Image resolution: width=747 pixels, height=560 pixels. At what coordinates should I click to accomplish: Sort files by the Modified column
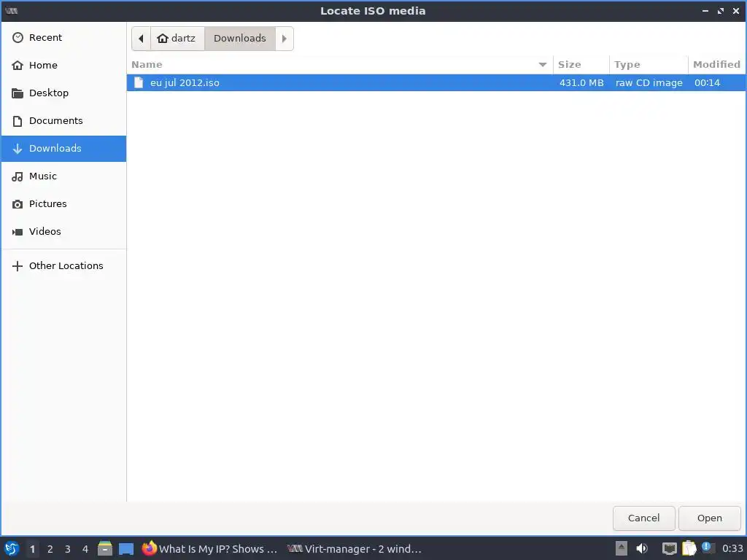pos(717,65)
